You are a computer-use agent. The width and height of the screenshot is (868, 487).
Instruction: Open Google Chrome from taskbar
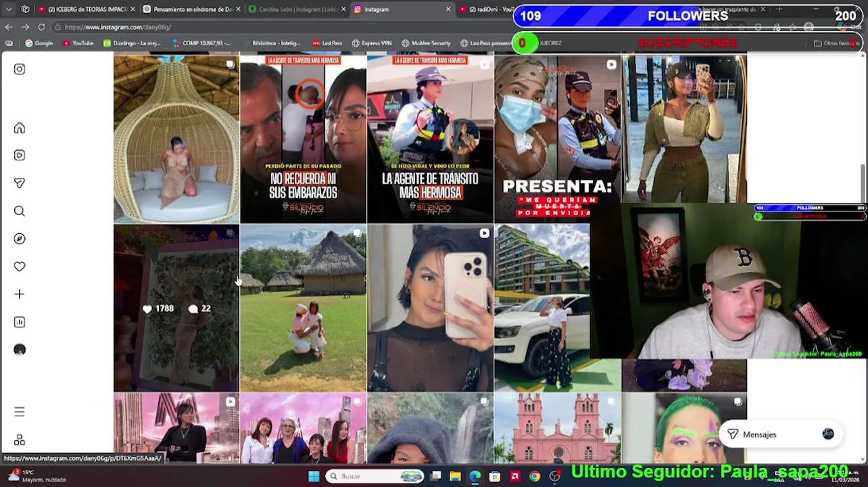535,476
